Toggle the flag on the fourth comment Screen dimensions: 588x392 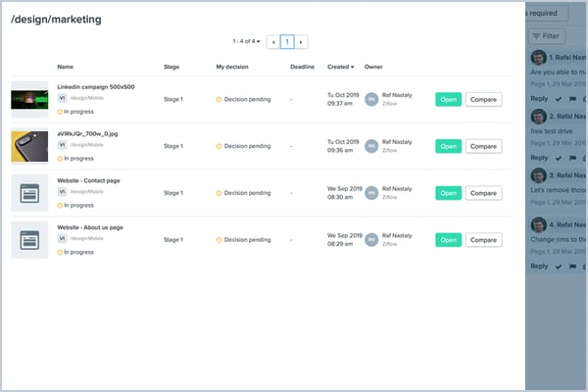(571, 267)
